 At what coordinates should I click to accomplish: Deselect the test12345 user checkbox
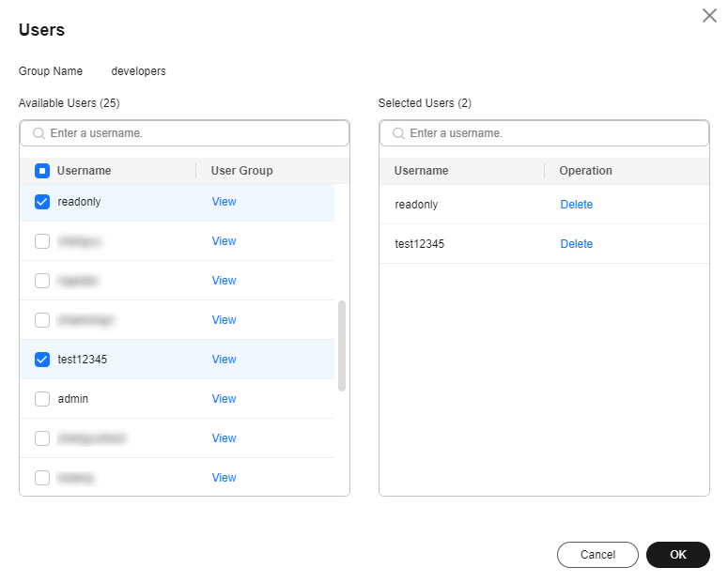point(42,360)
